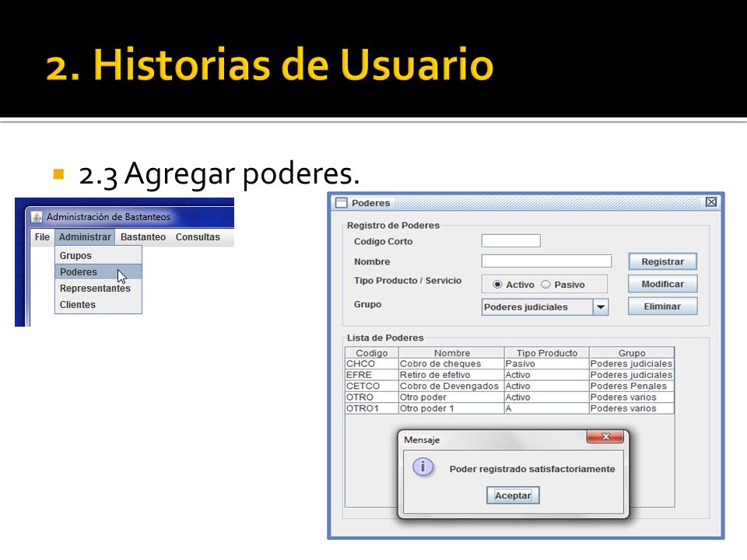Select the CHCO row code cell
The width and height of the screenshot is (747, 560).
[372, 364]
